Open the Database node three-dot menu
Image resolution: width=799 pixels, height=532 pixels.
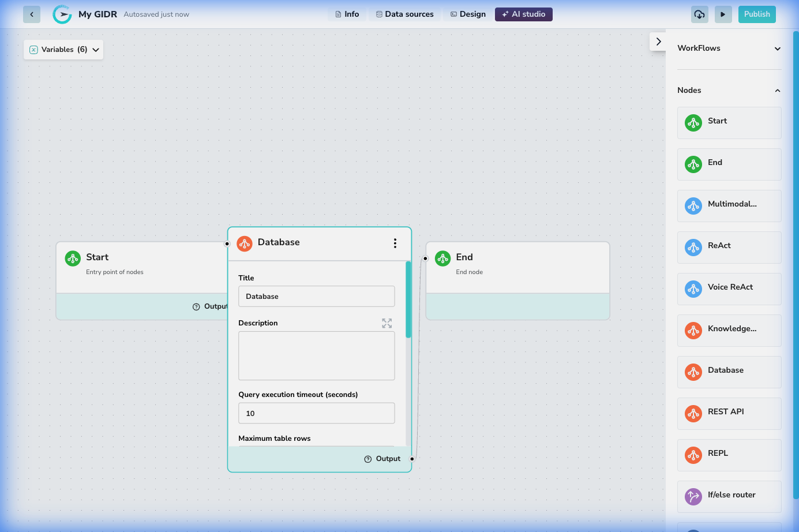point(395,243)
